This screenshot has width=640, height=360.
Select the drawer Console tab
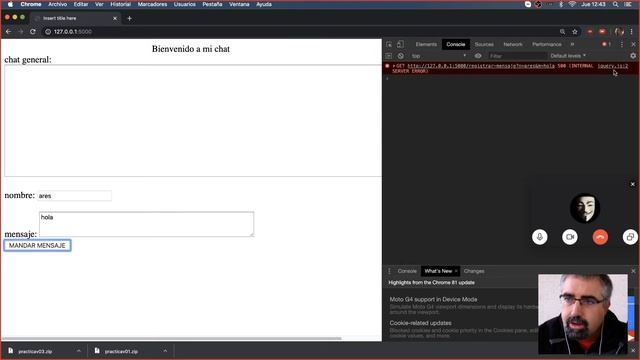pos(407,271)
